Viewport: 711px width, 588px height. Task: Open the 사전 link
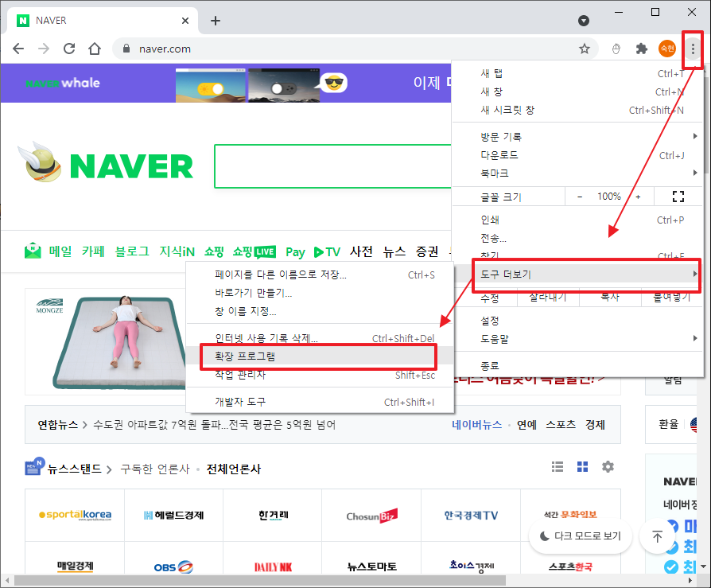361,251
